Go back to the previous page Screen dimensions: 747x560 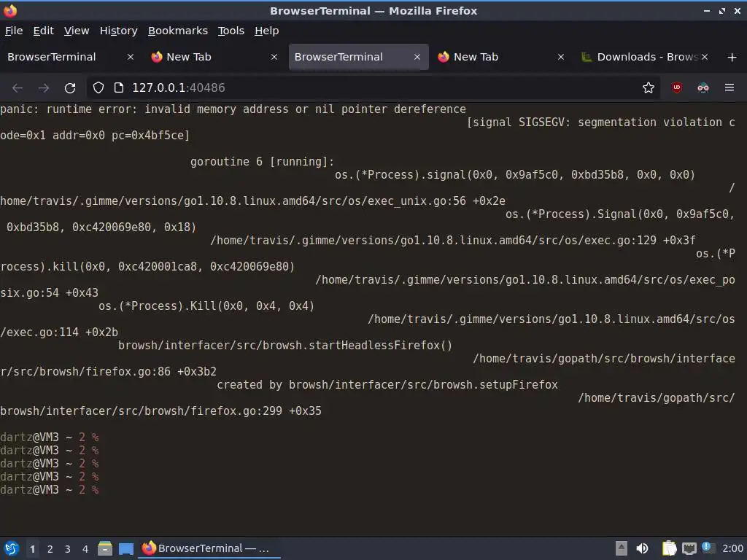18,87
